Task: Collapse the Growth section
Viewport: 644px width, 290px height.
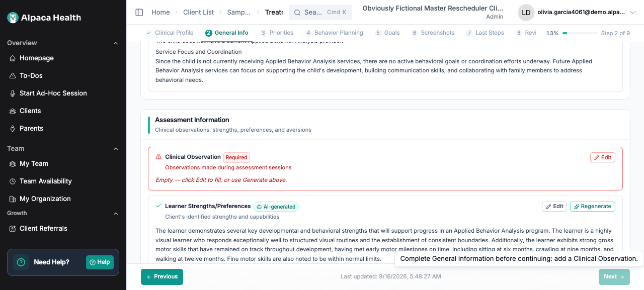Action: pos(116,214)
